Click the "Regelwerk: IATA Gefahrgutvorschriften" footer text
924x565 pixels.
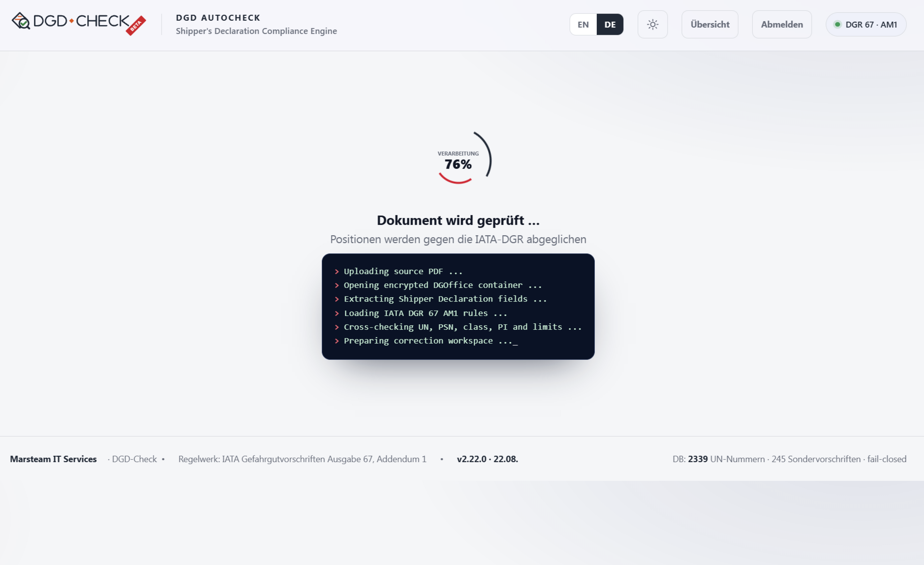pyautogui.click(x=302, y=459)
